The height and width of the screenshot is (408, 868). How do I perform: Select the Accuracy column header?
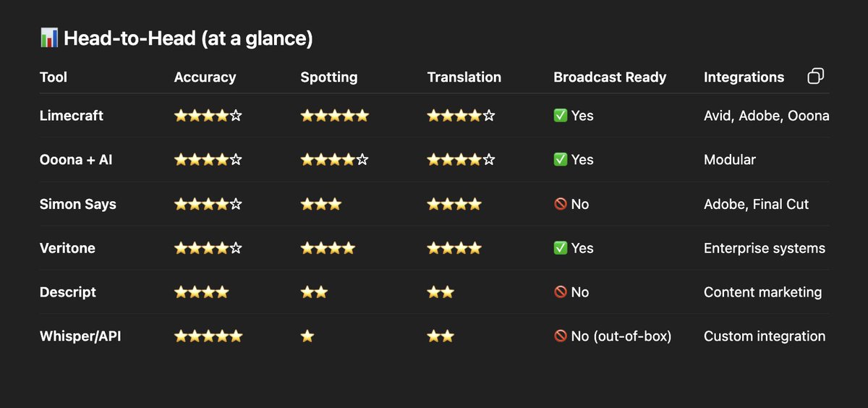pyautogui.click(x=205, y=77)
